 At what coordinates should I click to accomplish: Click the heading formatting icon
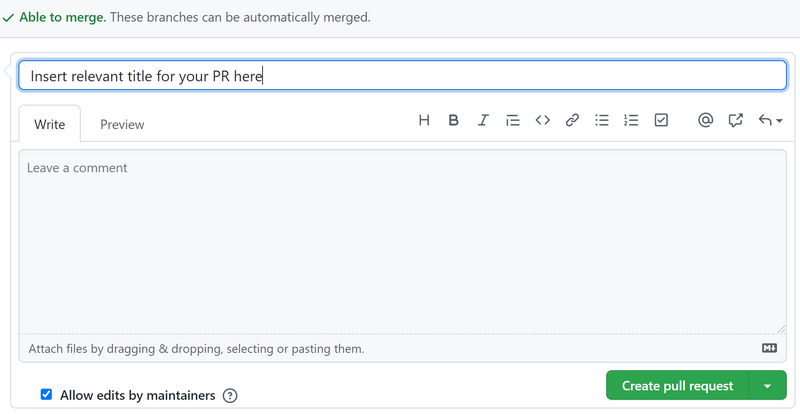click(x=424, y=120)
